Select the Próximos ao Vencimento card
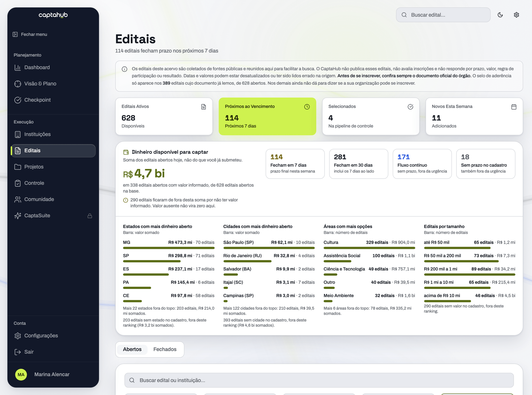532x395 pixels. click(x=267, y=116)
